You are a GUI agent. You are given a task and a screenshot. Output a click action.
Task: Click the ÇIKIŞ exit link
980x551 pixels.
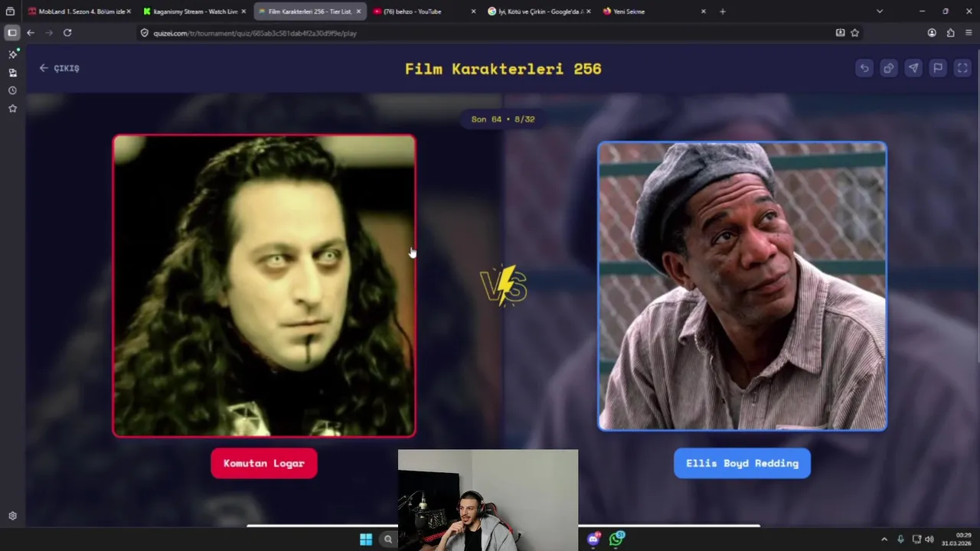tap(60, 68)
